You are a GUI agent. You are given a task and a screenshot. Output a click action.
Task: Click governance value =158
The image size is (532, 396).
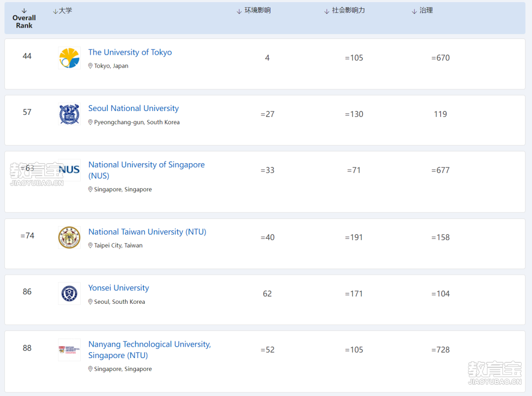pos(440,237)
